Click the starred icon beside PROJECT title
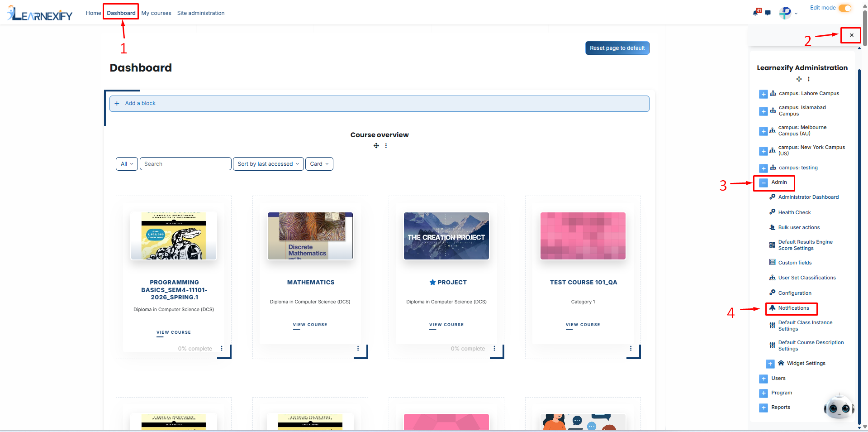 [432, 282]
